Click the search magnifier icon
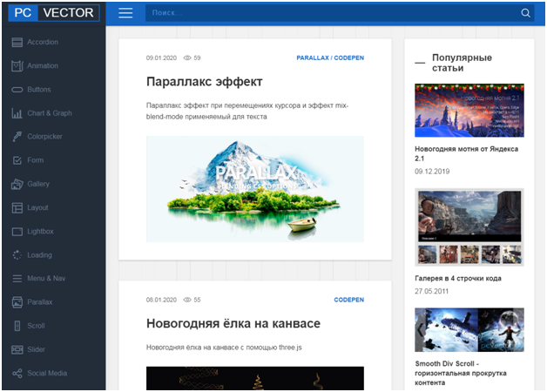This screenshot has width=547, height=392. [x=525, y=13]
